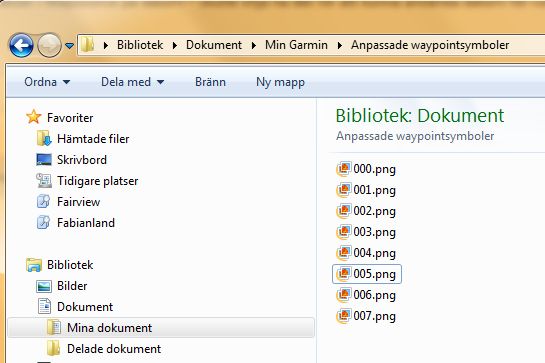
Task: Click the Fairview shortcut icon
Action: click(x=43, y=202)
